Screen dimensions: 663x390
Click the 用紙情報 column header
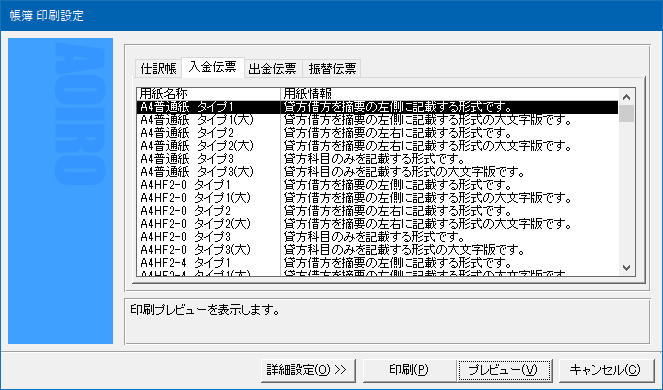click(x=449, y=94)
